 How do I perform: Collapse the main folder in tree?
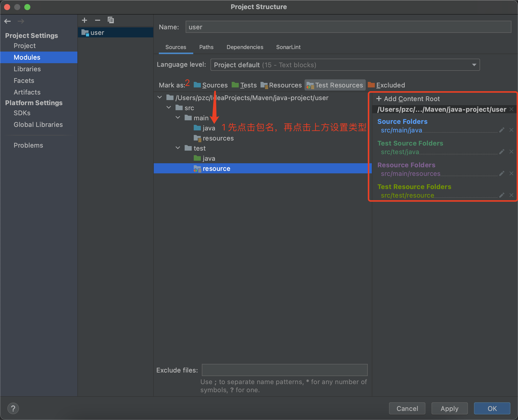tap(178, 118)
